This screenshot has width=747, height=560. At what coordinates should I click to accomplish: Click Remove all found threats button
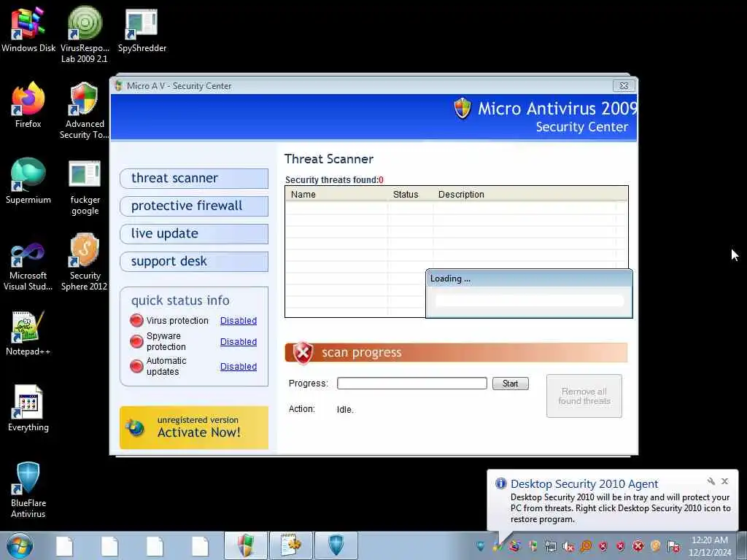(x=584, y=396)
